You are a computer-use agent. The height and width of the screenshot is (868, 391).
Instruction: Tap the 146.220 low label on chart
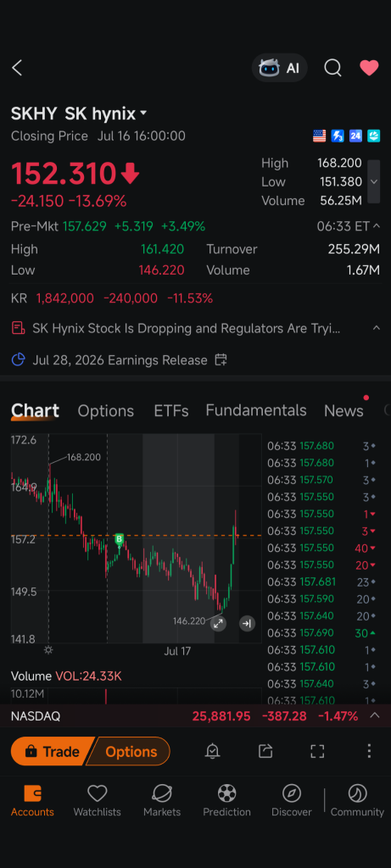tap(189, 621)
